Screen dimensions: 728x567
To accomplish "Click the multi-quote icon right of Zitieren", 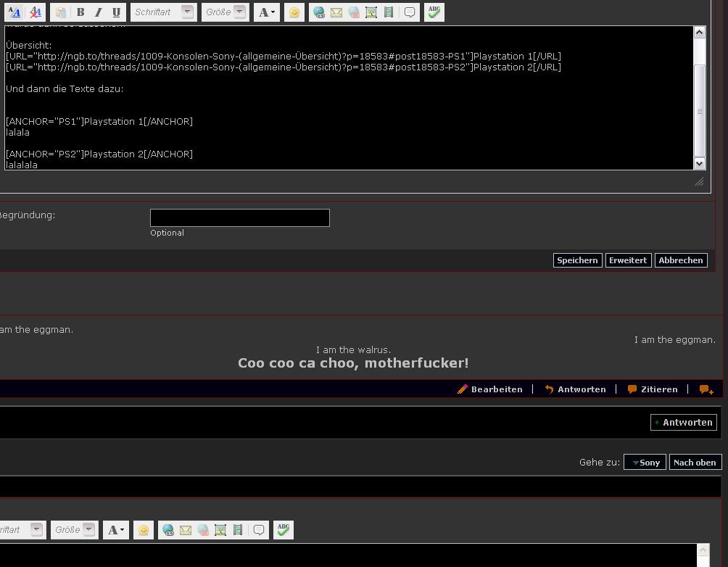I will [706, 389].
